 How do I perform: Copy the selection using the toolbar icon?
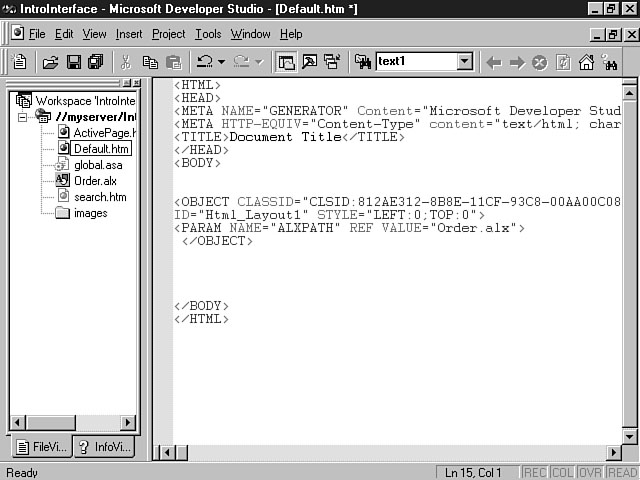[x=150, y=62]
